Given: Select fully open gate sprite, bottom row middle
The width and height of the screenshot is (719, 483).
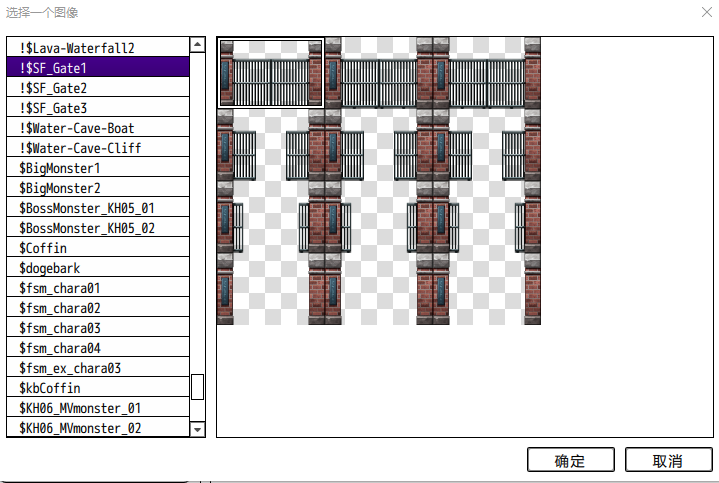Looking at the screenshot, I should click(379, 289).
